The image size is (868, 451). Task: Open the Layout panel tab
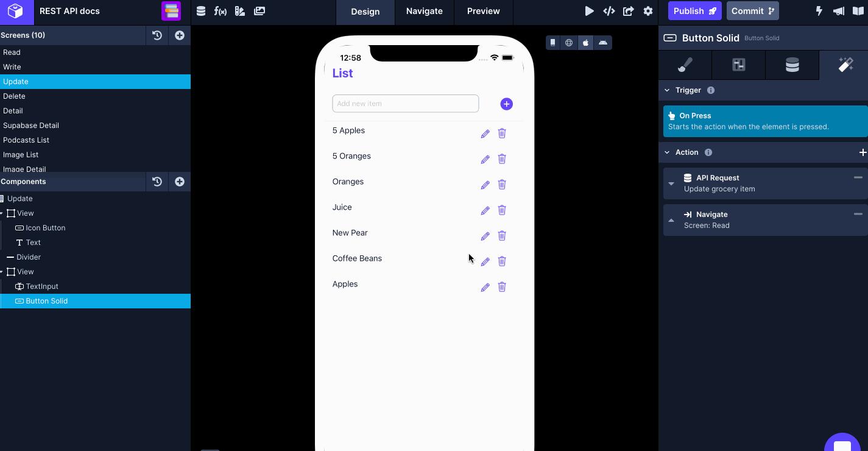tap(739, 65)
